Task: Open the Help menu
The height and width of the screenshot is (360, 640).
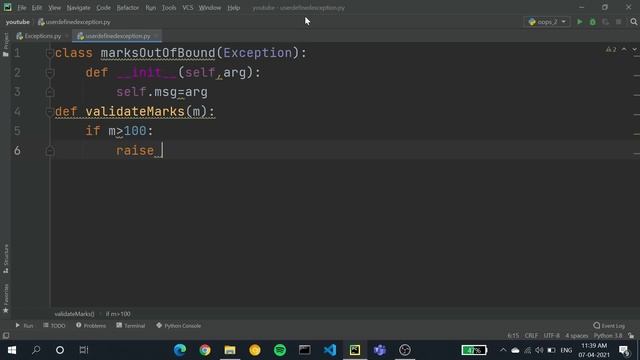Action: pyautogui.click(x=233, y=8)
